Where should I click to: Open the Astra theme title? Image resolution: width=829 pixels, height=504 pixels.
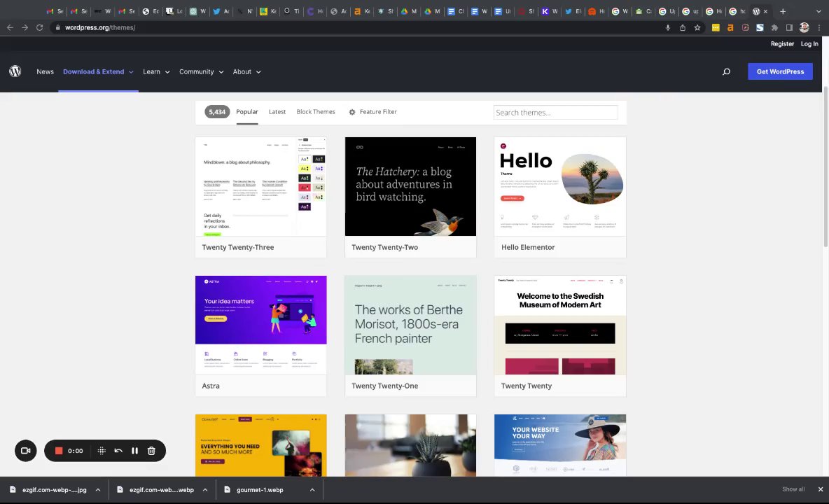211,386
